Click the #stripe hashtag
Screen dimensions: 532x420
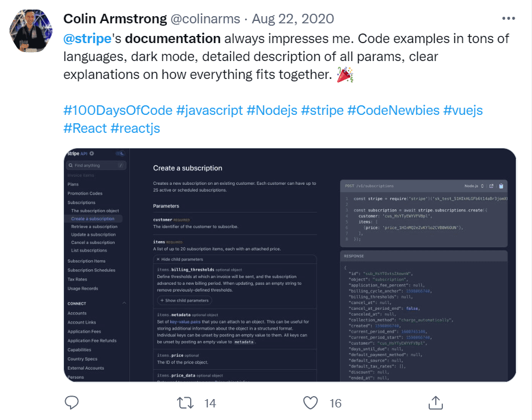pos(322,111)
